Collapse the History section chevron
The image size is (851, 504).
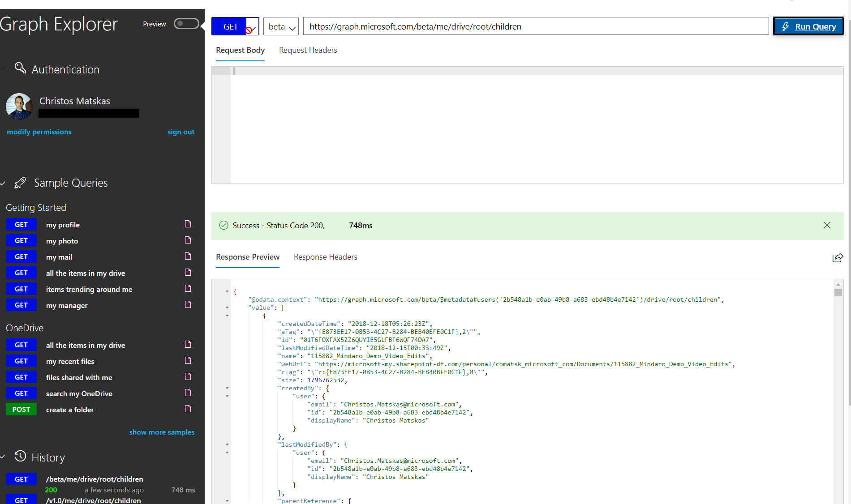coord(3,457)
